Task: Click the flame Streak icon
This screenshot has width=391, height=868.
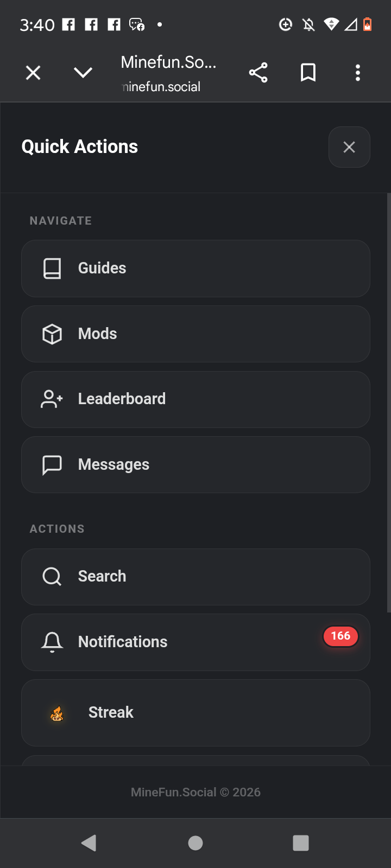Action: pos(57,713)
